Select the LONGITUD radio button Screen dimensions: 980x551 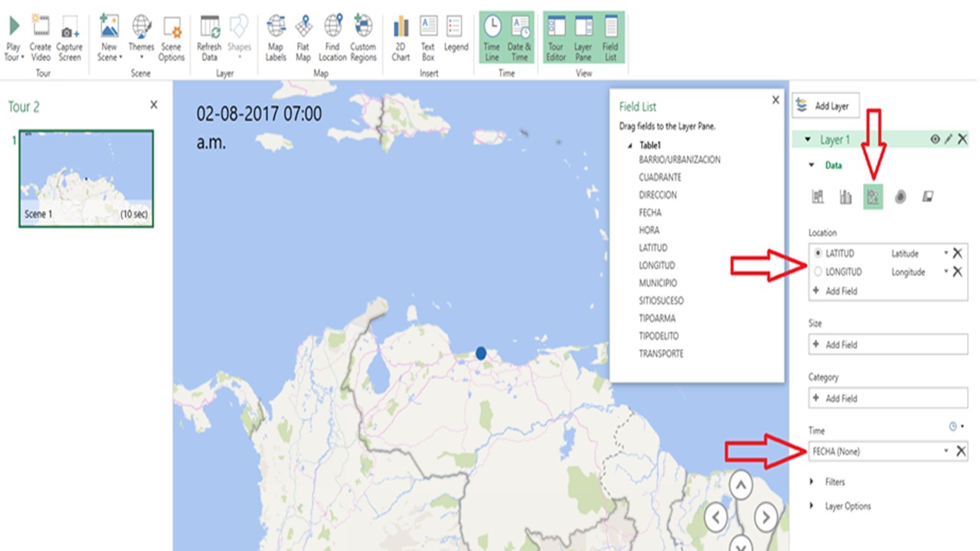818,272
